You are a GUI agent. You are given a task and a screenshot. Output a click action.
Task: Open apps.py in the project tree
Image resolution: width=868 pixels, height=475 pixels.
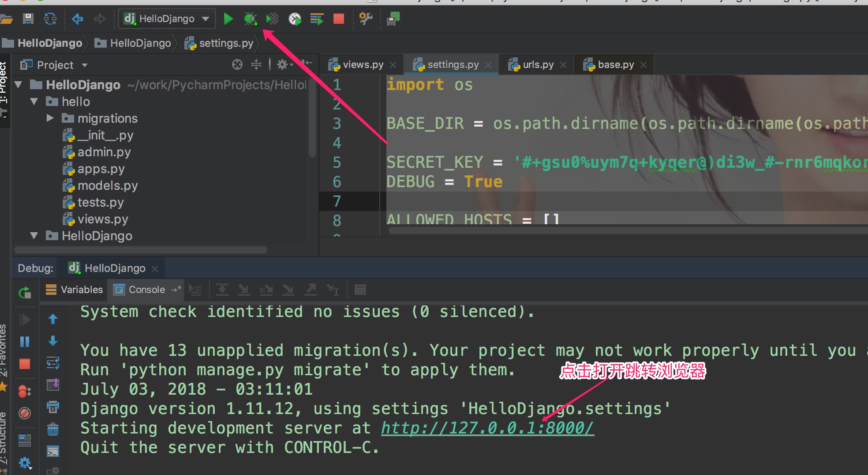tap(94, 169)
